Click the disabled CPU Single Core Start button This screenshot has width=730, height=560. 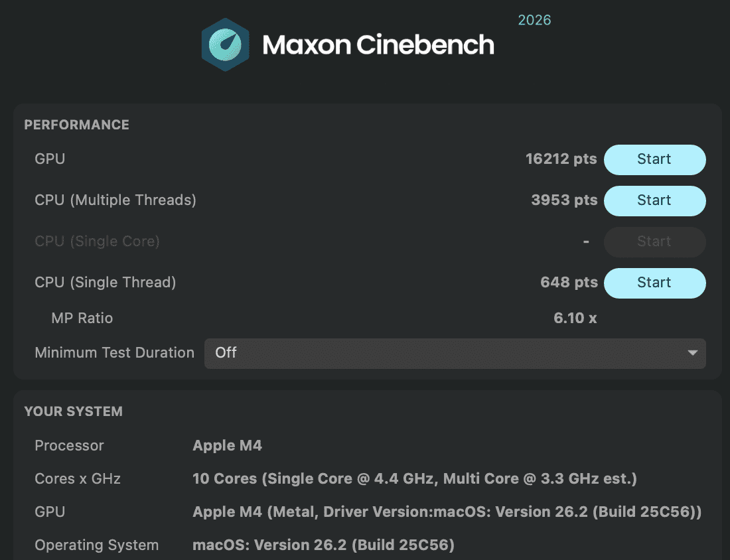pos(654,242)
